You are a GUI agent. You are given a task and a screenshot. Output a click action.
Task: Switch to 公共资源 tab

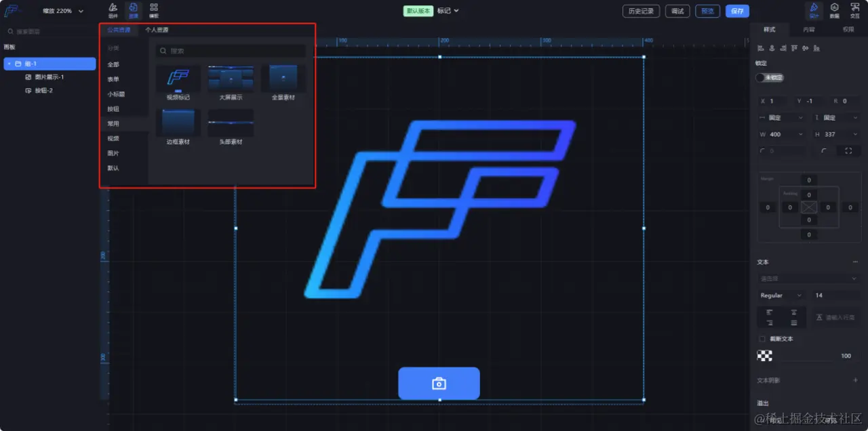pyautogui.click(x=119, y=30)
